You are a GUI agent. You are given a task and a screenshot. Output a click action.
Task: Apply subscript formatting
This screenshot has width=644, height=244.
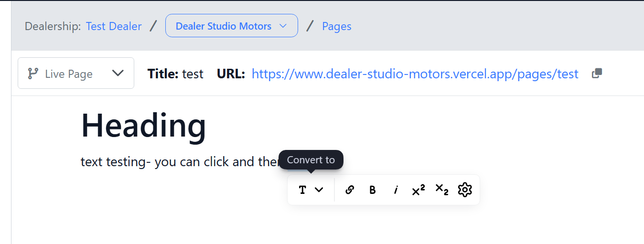click(x=441, y=190)
